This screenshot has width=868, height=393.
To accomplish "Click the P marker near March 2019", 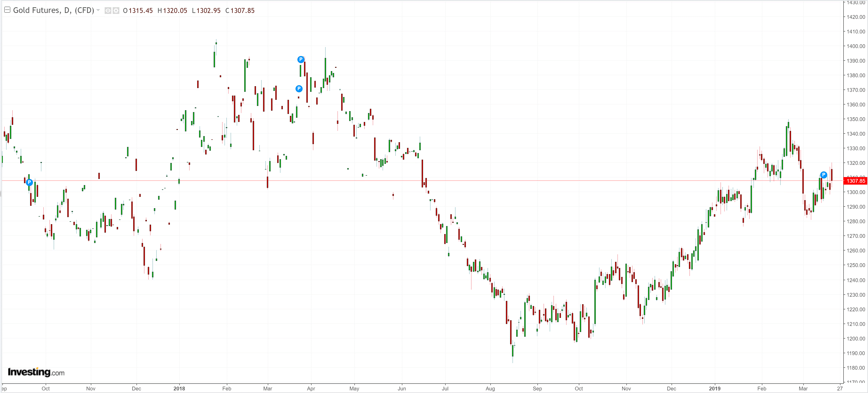I will click(x=823, y=175).
